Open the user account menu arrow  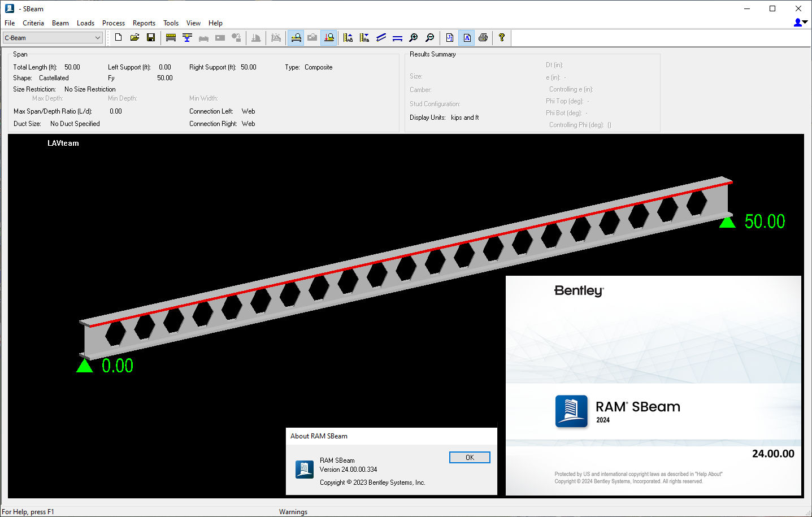tap(805, 22)
